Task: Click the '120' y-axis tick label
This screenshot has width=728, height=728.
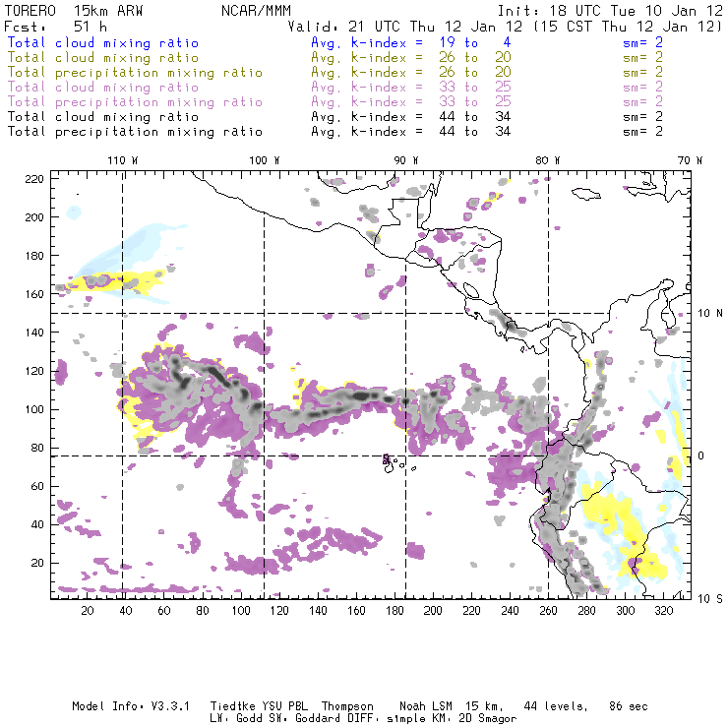Action: tap(34, 372)
